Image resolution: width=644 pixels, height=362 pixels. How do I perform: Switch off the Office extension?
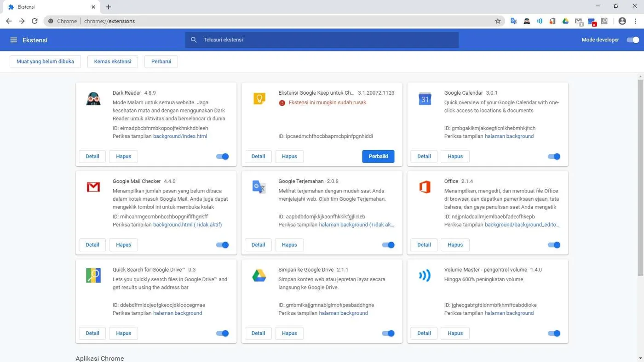(554, 245)
